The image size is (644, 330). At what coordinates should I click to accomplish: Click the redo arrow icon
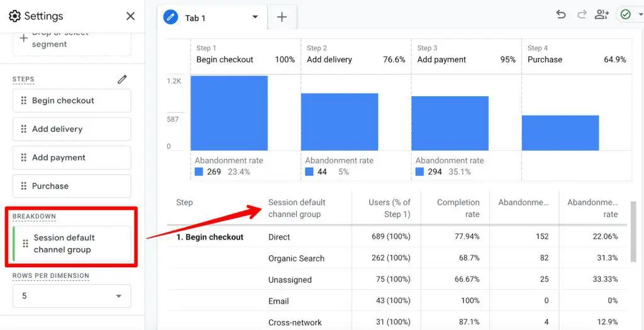582,14
